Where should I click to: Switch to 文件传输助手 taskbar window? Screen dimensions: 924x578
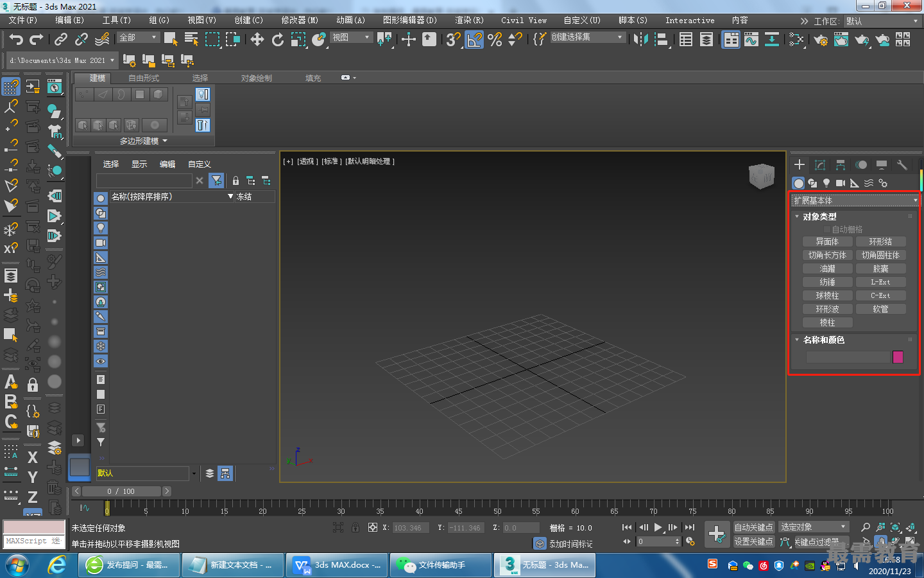point(441,565)
